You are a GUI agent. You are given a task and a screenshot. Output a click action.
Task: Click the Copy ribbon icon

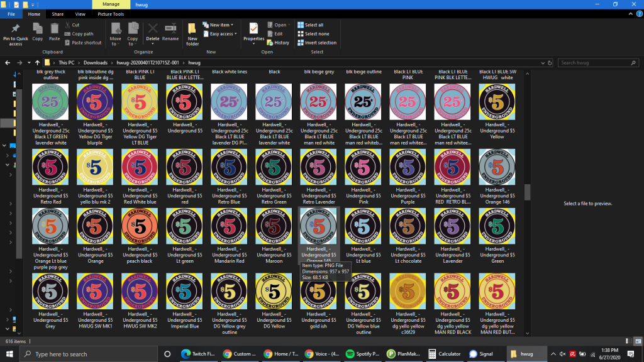pyautogui.click(x=37, y=33)
